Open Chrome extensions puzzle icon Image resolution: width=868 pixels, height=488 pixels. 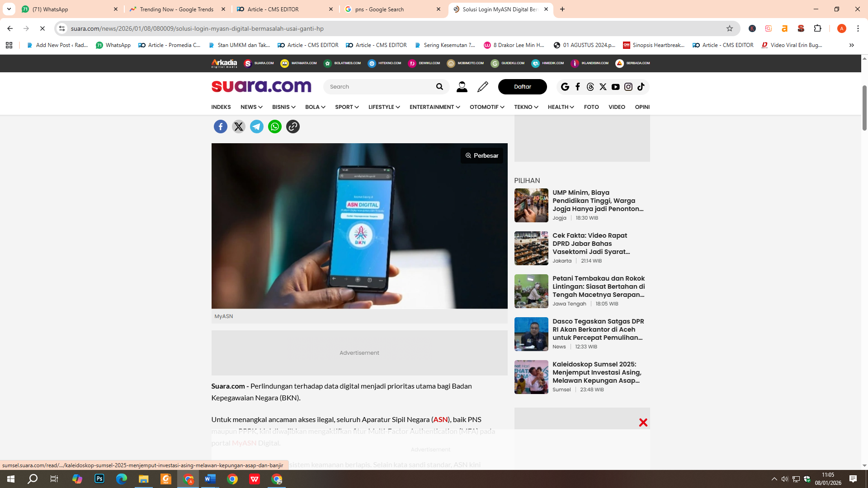[817, 28]
